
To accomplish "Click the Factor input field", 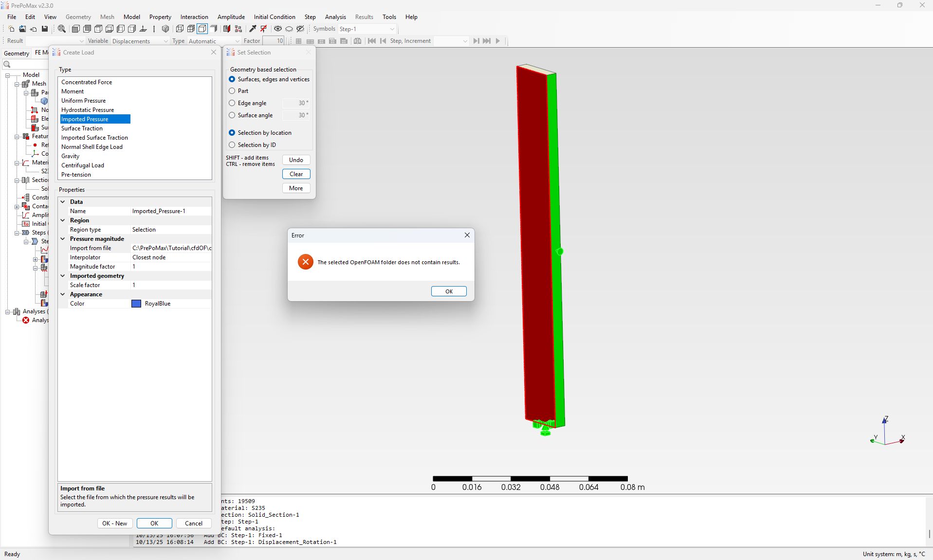I will tap(273, 41).
